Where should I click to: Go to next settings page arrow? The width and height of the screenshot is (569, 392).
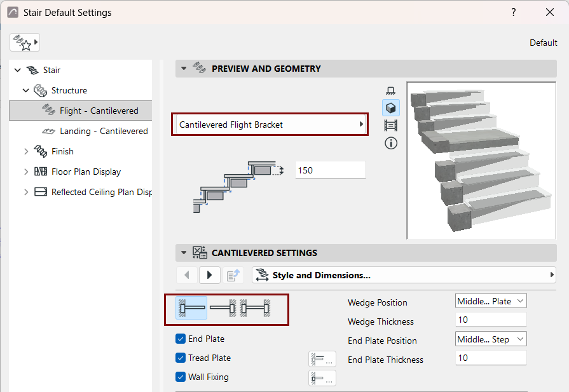click(209, 275)
